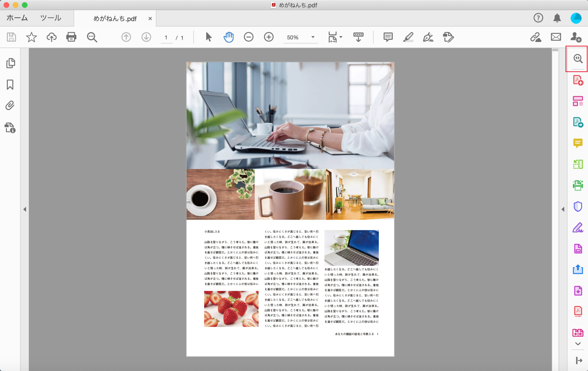Choose the arrow Selection tool
Image resolution: width=588 pixels, height=371 pixels.
tap(208, 37)
